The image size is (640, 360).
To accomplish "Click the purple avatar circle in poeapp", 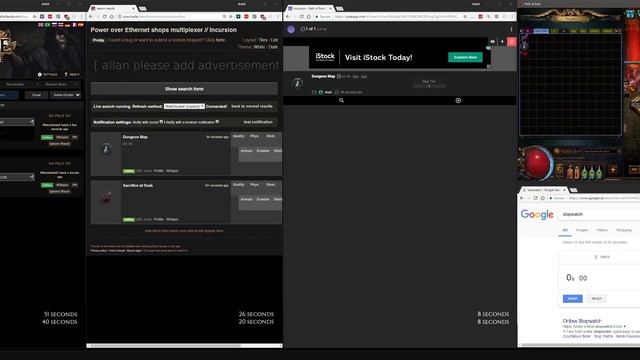I will coord(291,29).
